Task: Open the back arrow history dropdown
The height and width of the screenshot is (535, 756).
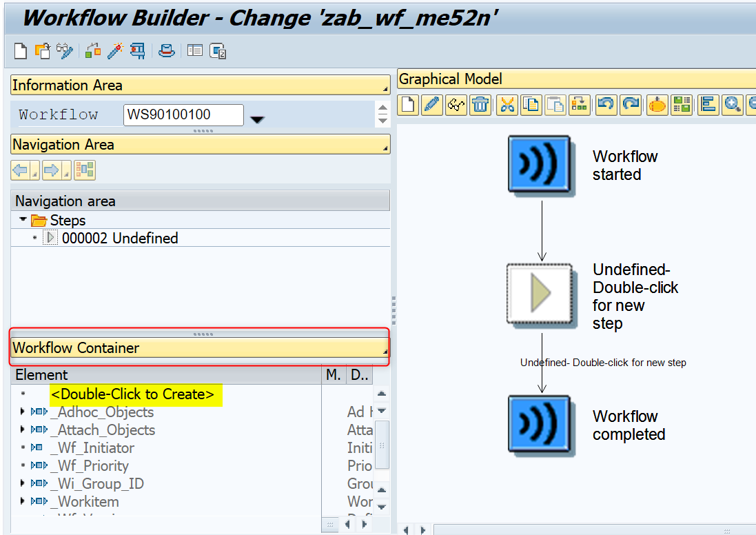Action: coord(34,170)
